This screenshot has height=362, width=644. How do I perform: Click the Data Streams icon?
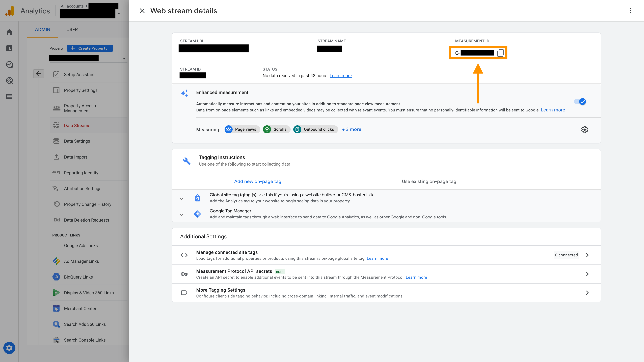click(56, 125)
